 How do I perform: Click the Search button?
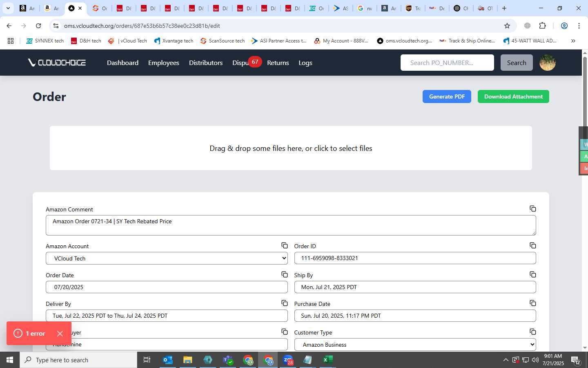[517, 63]
